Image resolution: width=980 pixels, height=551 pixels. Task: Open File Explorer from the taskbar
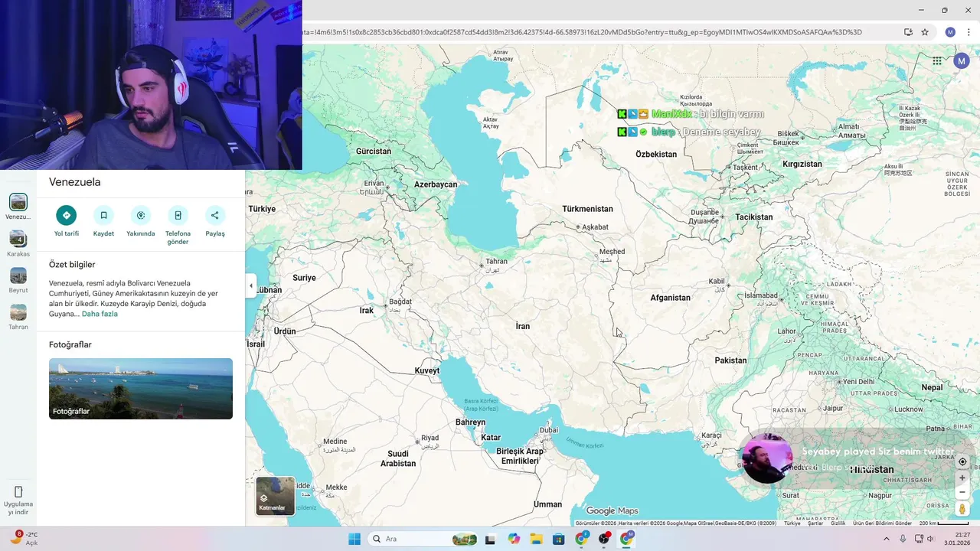click(536, 539)
